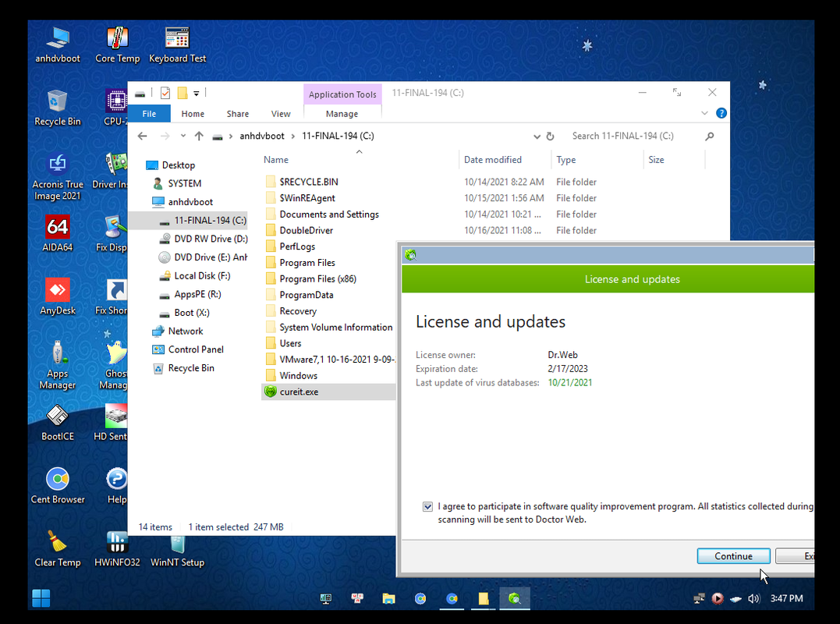Click the taskbar clock 3:47 PM

(x=786, y=598)
